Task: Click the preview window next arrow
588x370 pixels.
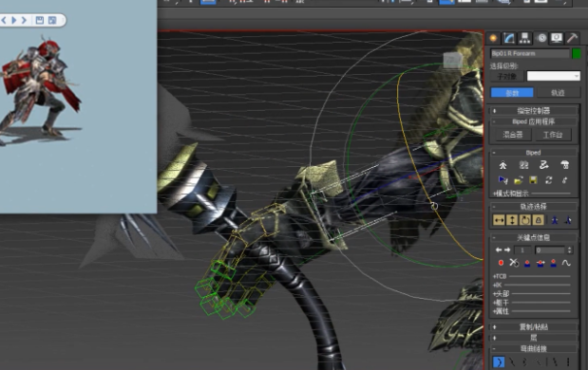Action: pos(24,20)
